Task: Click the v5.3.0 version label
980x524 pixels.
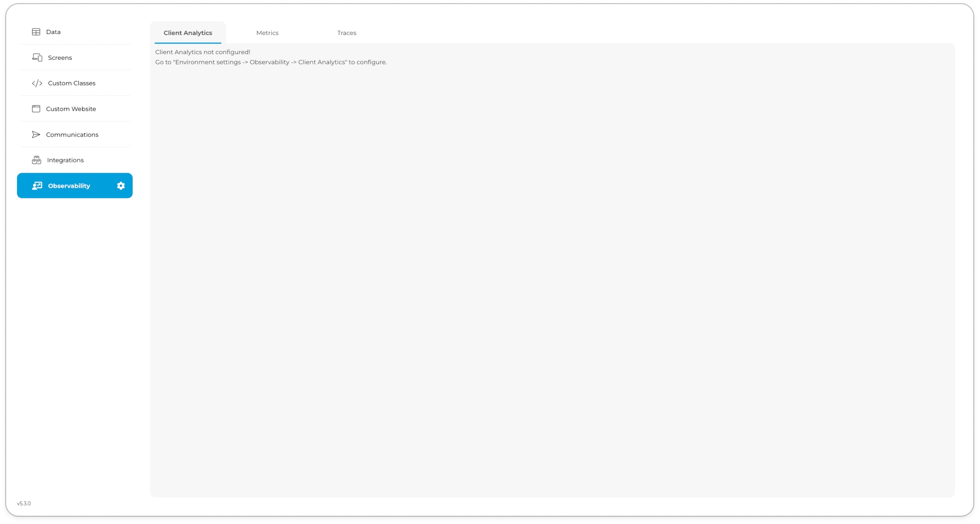Action: (x=24, y=503)
